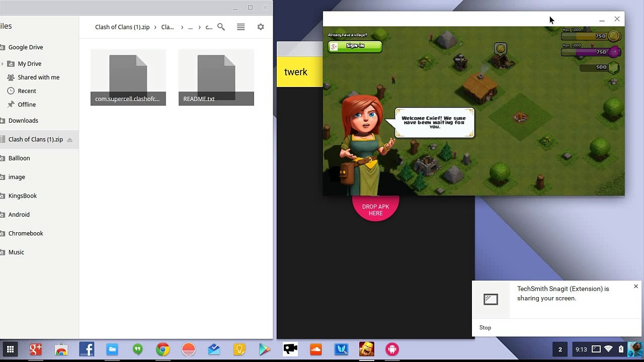Open Files settings gear menu

261,27
